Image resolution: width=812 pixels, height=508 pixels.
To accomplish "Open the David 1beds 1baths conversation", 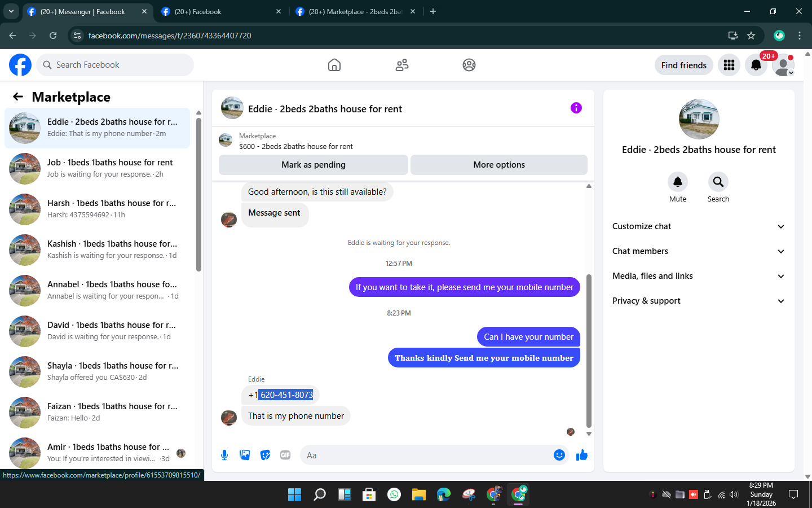I will (97, 331).
